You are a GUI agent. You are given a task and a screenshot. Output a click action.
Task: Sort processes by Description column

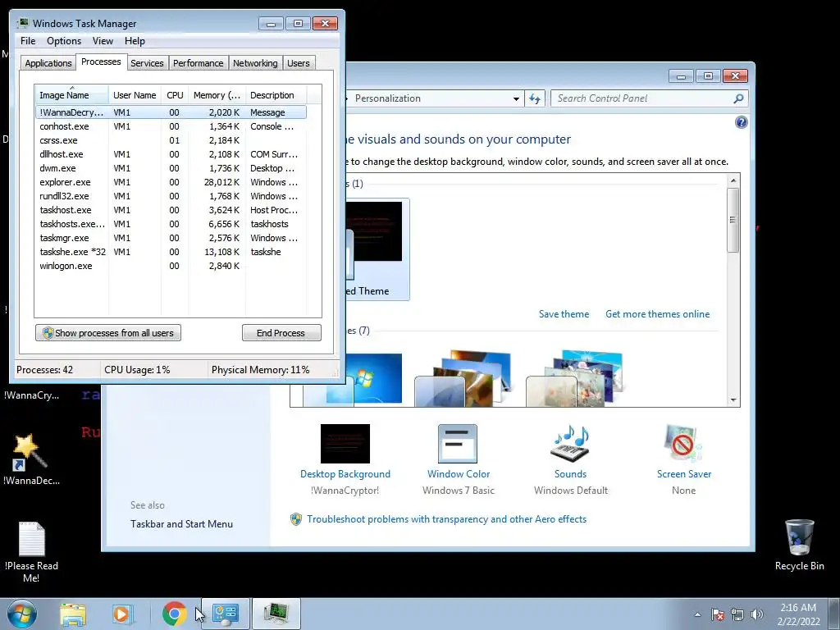pyautogui.click(x=276, y=95)
